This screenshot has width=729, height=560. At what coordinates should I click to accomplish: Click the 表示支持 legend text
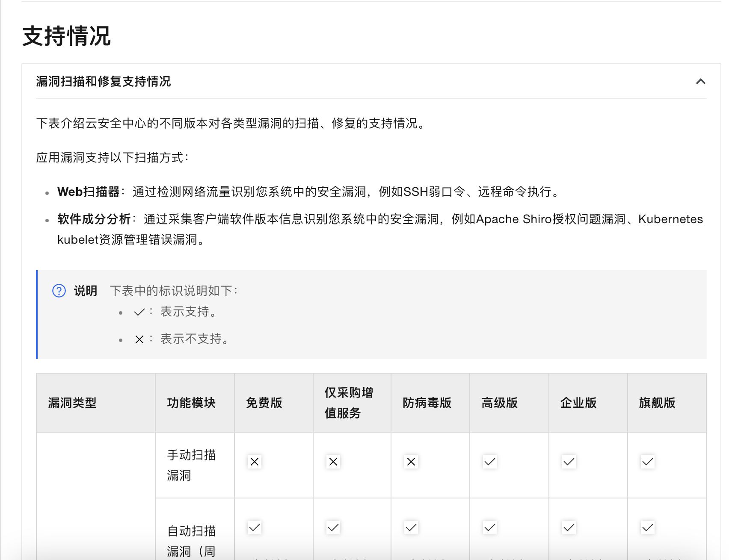pyautogui.click(x=189, y=312)
